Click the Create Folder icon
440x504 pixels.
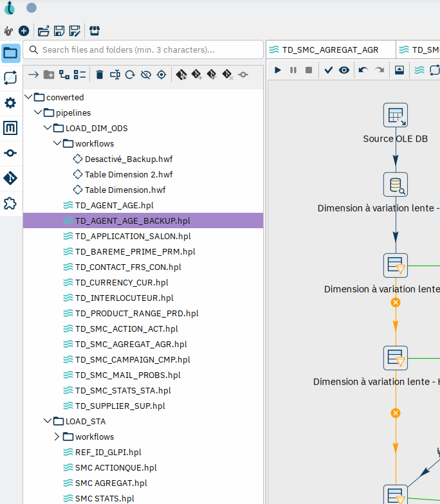click(49, 75)
